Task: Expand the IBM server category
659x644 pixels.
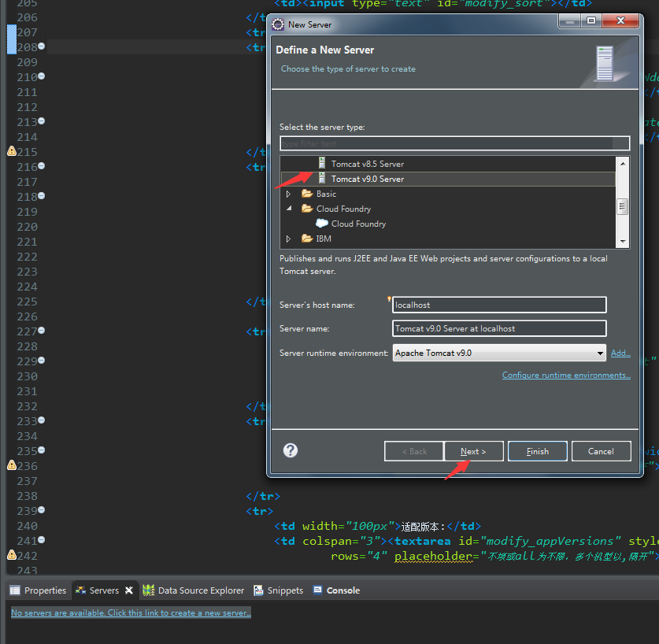Action: pyautogui.click(x=289, y=239)
